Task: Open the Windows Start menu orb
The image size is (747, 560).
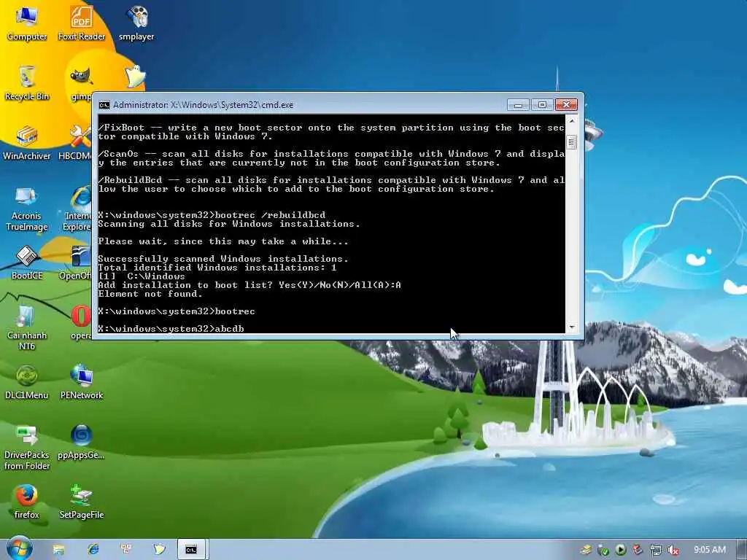Action: click(x=20, y=548)
